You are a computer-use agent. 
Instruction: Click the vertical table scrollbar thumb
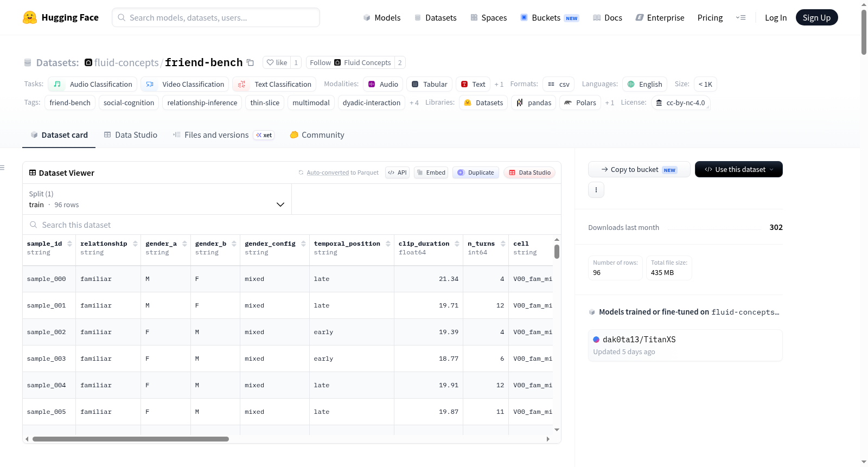(557, 252)
